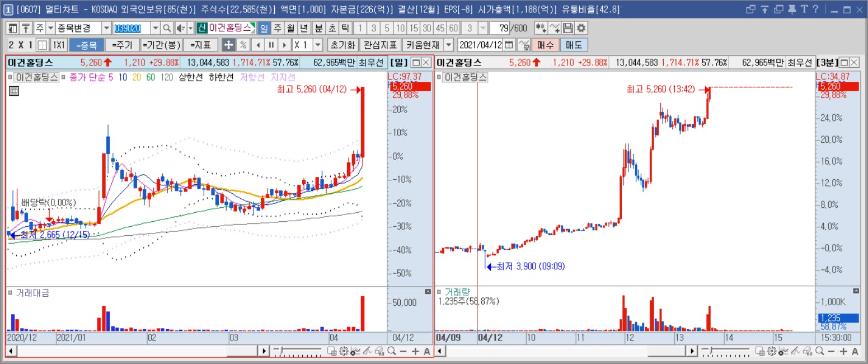Click the speaker sound alert icon

(x=180, y=28)
